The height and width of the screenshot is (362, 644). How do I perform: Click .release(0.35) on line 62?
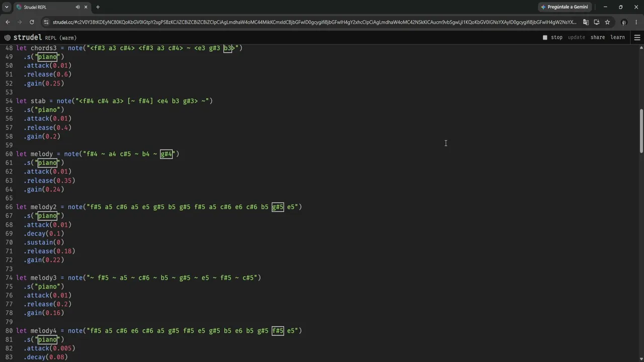[x=49, y=180]
